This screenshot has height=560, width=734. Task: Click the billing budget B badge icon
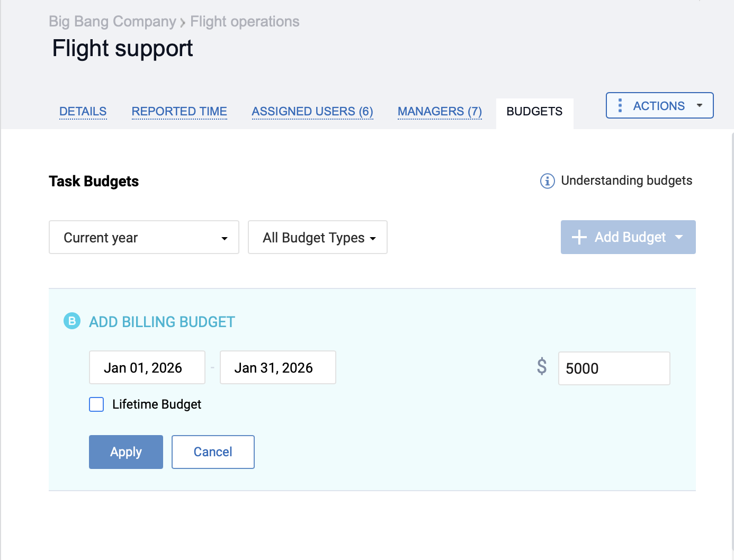72,321
